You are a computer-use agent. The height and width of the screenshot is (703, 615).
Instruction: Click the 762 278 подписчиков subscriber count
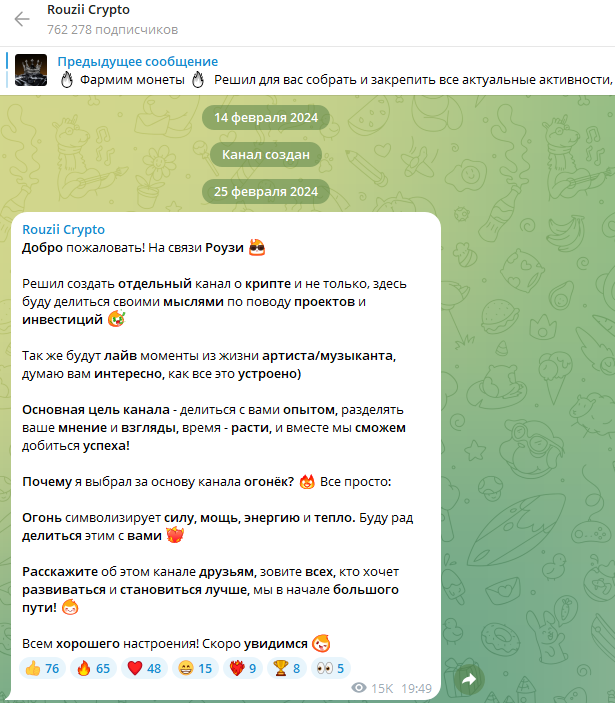(x=113, y=30)
